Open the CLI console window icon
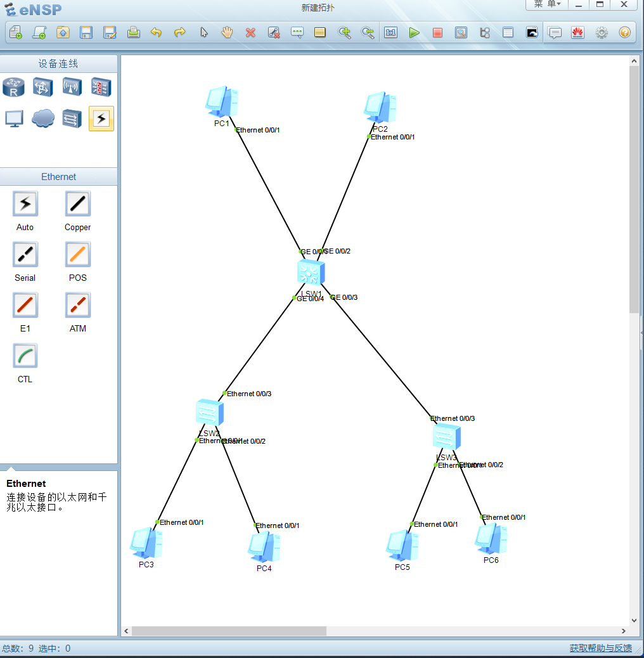This screenshot has width=644, height=658. pyautogui.click(x=532, y=32)
